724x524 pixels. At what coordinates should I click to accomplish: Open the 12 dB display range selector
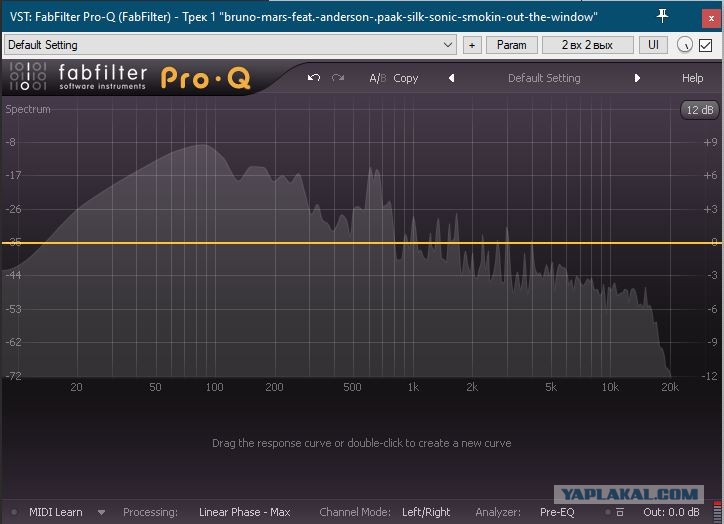pos(700,110)
